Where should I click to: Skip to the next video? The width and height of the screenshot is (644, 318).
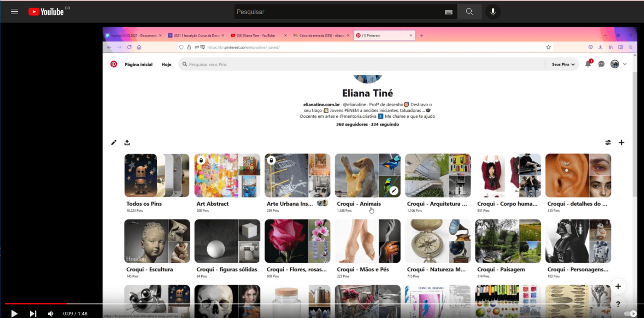coord(33,313)
